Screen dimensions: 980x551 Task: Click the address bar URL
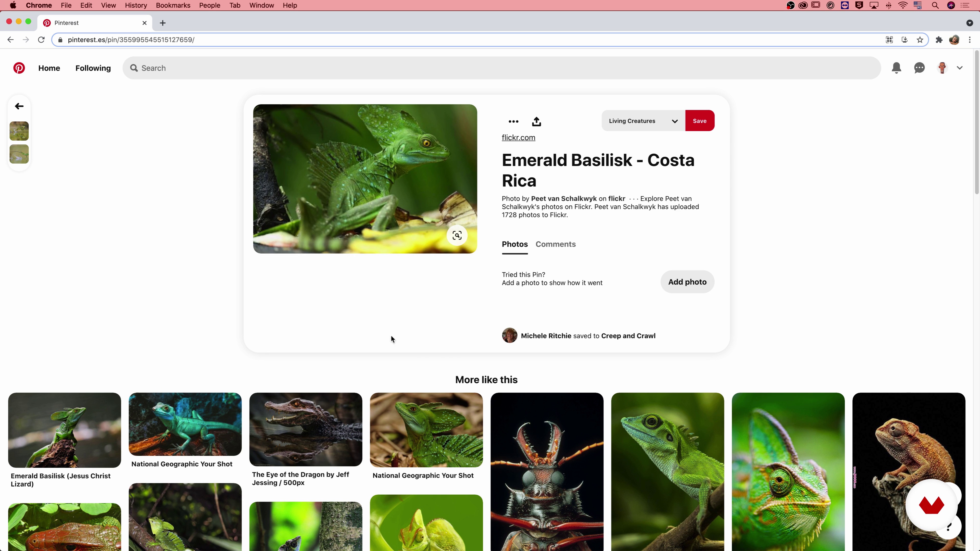click(131, 40)
